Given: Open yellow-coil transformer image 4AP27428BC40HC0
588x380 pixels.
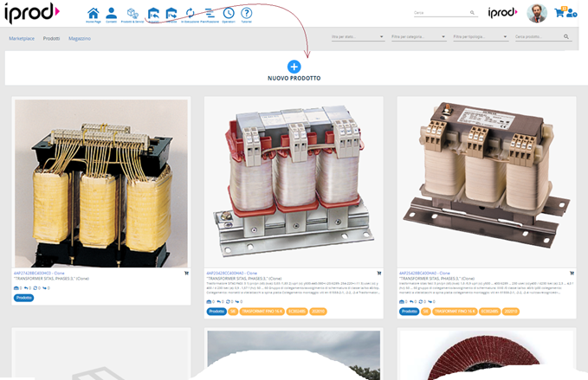Looking at the screenshot, I should 101,184.
